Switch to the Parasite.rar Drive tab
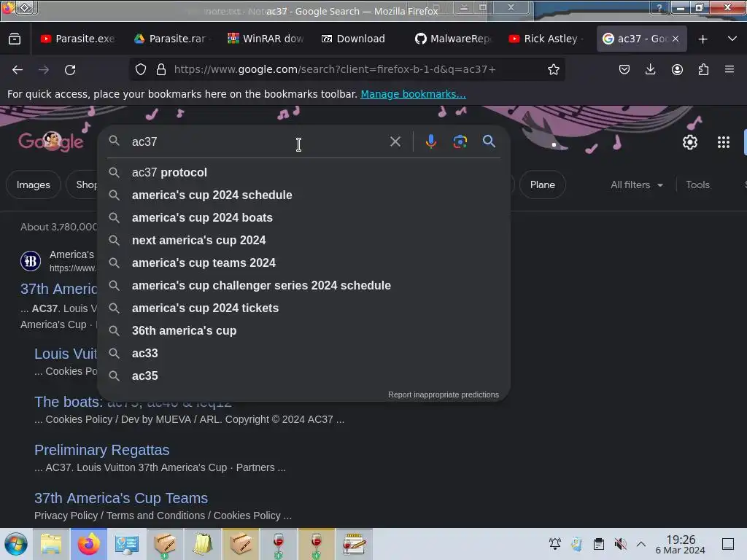Image resolution: width=747 pixels, height=560 pixels. pyautogui.click(x=172, y=39)
